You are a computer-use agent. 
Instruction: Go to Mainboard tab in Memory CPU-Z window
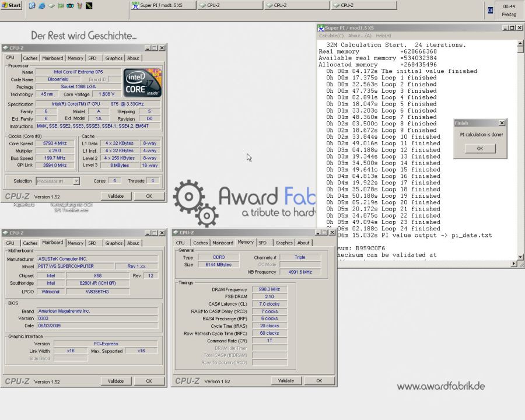click(223, 243)
